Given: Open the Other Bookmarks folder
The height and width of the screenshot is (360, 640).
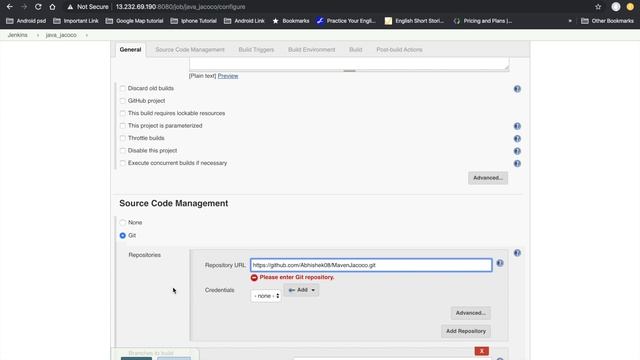Looking at the screenshot, I should [x=607, y=21].
